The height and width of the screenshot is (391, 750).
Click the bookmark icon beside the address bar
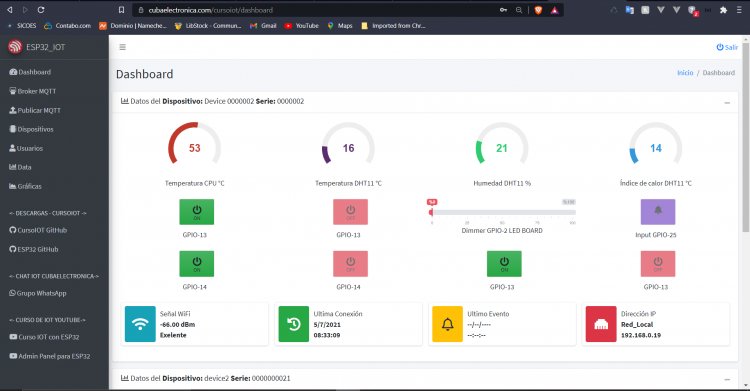(x=121, y=10)
